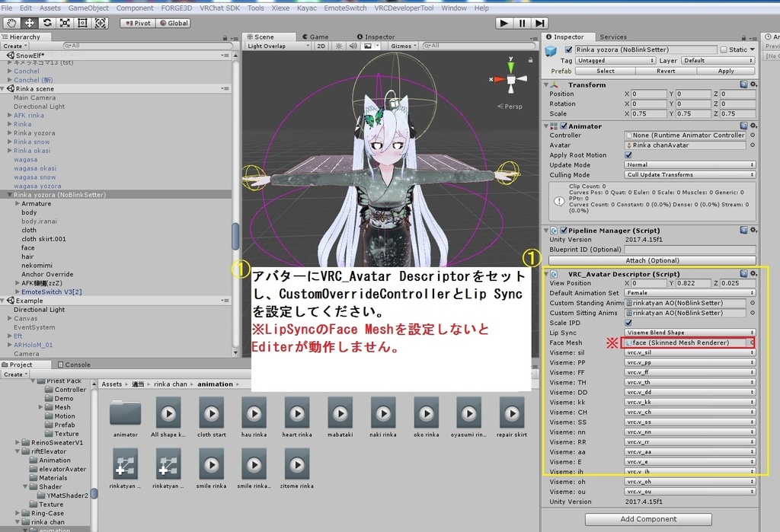Click the prefab Select button
780x532 pixels.
(x=606, y=71)
